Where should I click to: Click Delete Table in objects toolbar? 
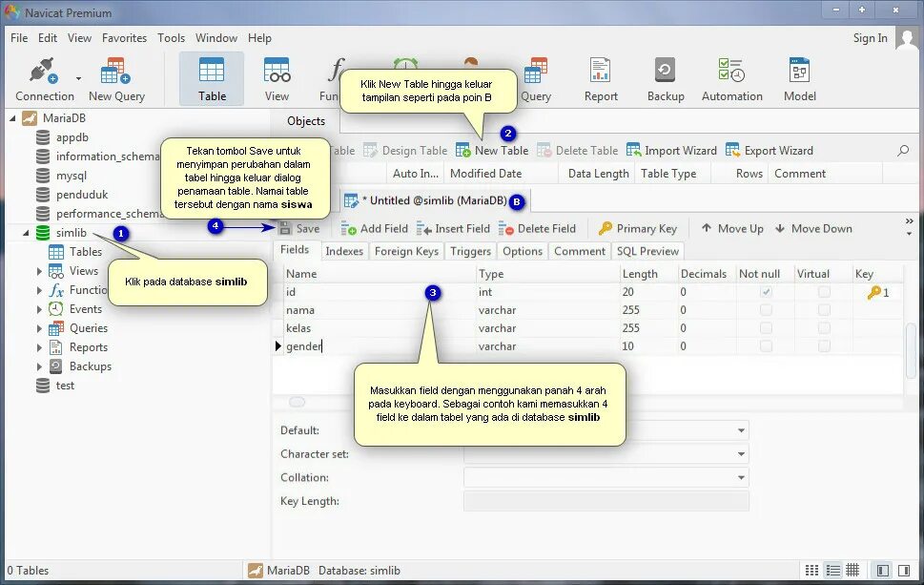coord(578,151)
